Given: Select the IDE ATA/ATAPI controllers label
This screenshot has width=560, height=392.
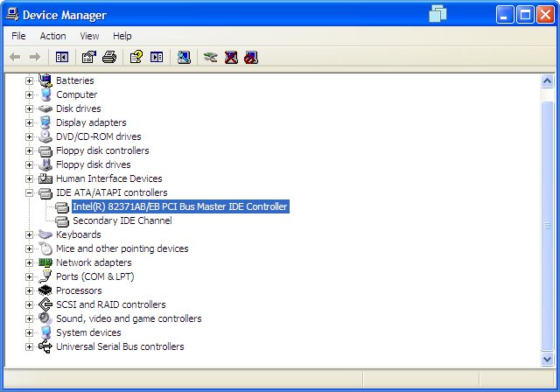Looking at the screenshot, I should (x=111, y=192).
